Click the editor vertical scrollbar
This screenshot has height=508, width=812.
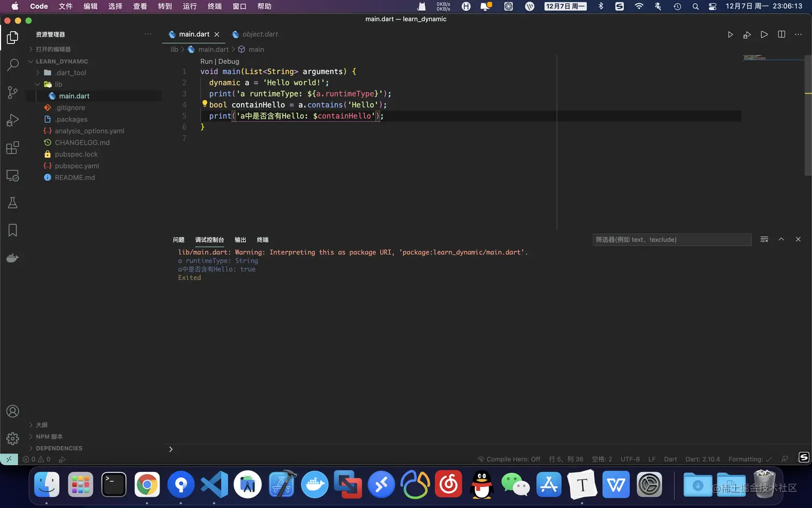click(808, 115)
